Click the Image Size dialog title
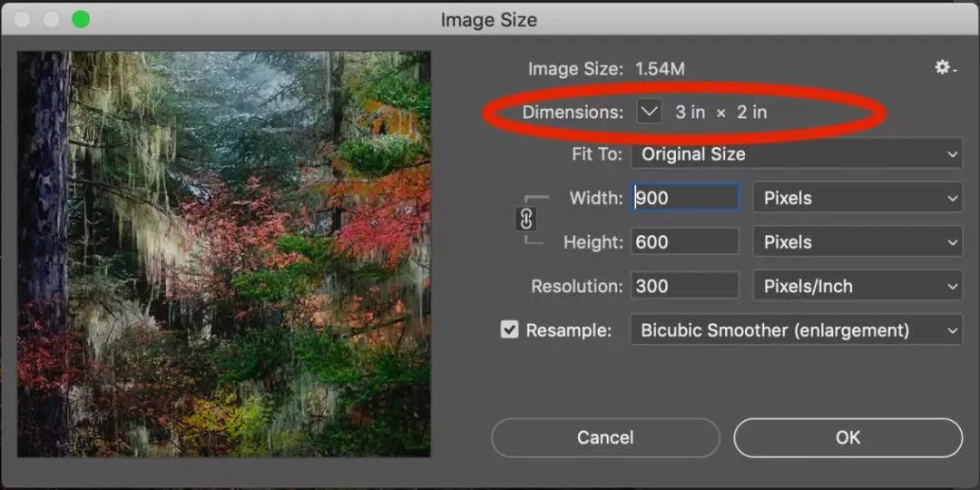Screen dimensions: 980x490 coord(489,20)
